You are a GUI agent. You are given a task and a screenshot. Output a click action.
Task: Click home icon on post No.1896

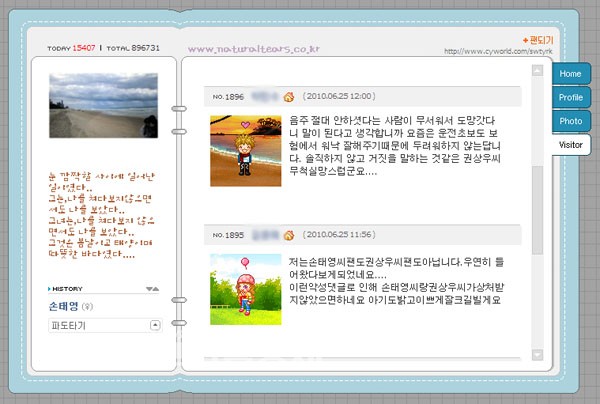pyautogui.click(x=289, y=97)
